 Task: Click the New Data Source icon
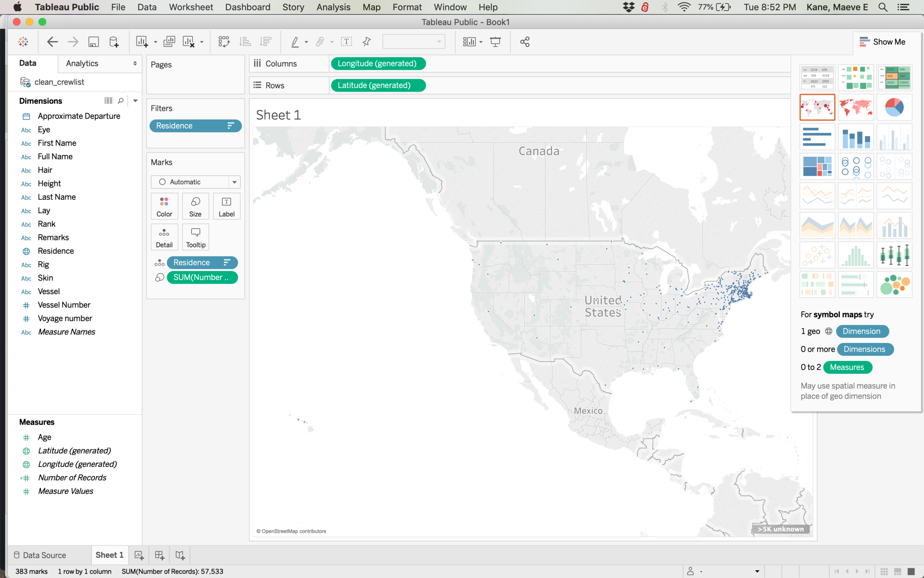click(x=114, y=42)
